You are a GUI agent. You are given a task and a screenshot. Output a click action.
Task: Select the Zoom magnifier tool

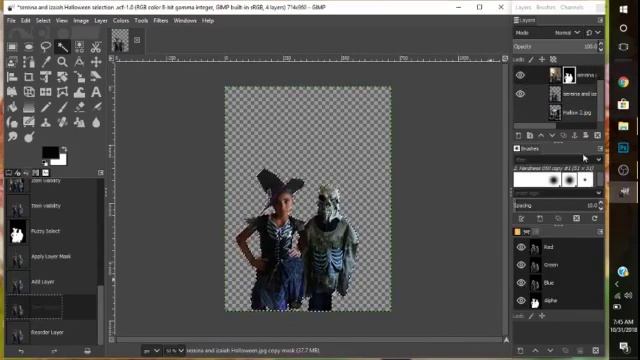point(62,62)
